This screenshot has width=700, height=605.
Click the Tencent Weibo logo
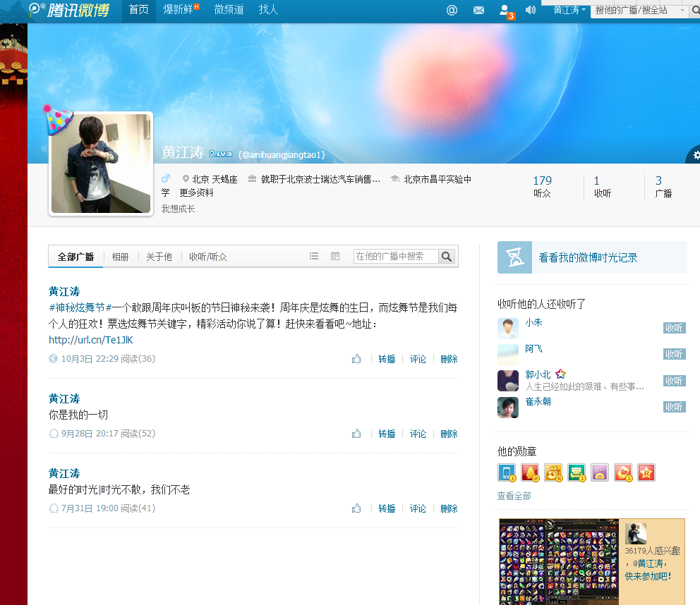click(69, 9)
